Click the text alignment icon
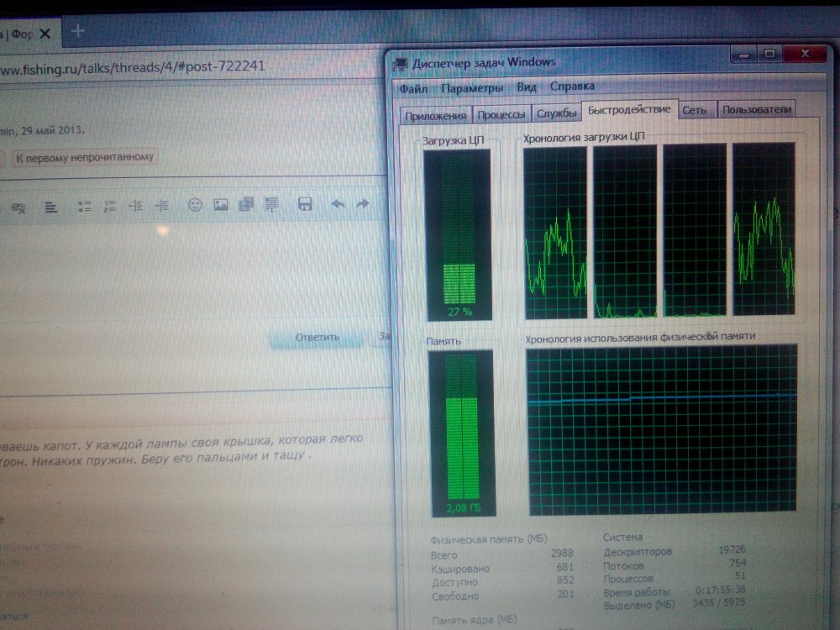Image resolution: width=840 pixels, height=630 pixels. (51, 206)
